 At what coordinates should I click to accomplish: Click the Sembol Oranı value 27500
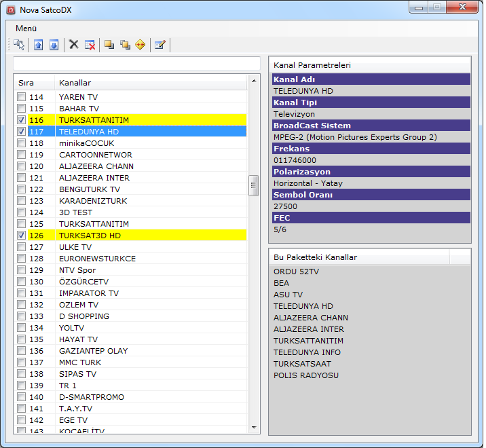click(x=285, y=206)
